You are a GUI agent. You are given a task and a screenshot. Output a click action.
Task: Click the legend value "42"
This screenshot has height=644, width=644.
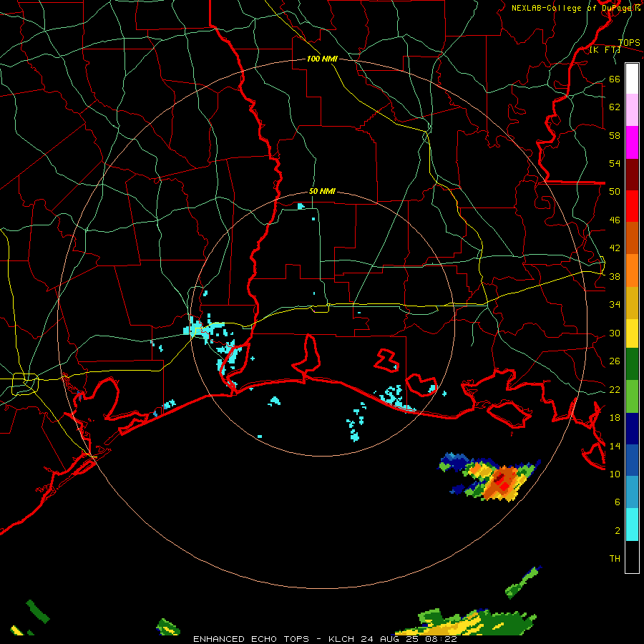pos(615,248)
